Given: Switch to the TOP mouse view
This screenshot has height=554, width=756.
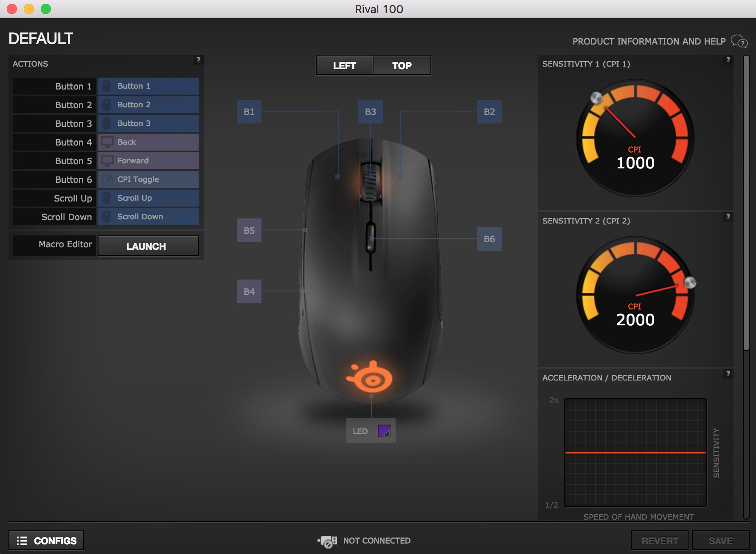Looking at the screenshot, I should (402, 66).
